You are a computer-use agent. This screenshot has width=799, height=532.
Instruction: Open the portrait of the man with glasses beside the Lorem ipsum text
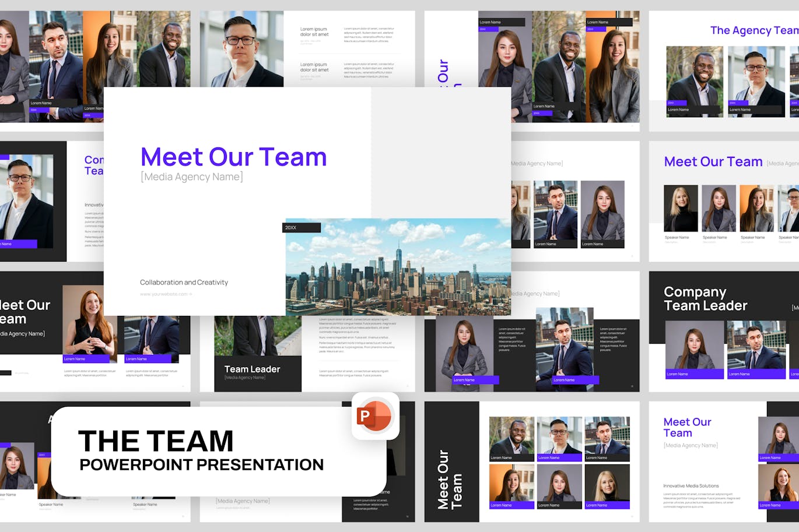click(x=241, y=49)
